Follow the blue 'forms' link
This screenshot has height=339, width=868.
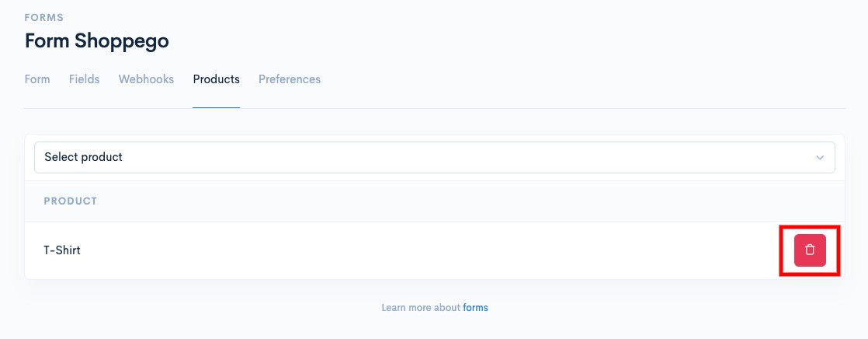(475, 307)
